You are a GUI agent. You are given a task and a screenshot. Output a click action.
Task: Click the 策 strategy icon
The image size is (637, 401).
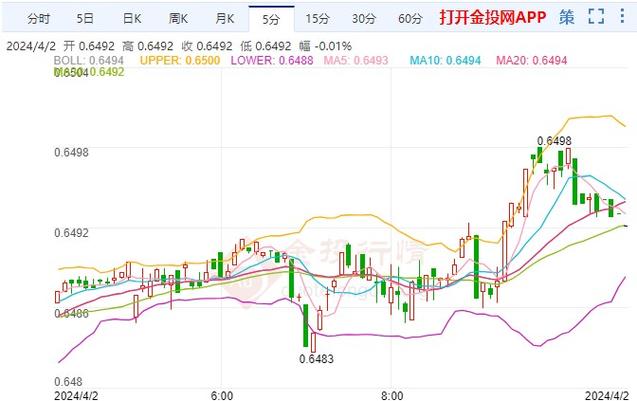pos(567,17)
